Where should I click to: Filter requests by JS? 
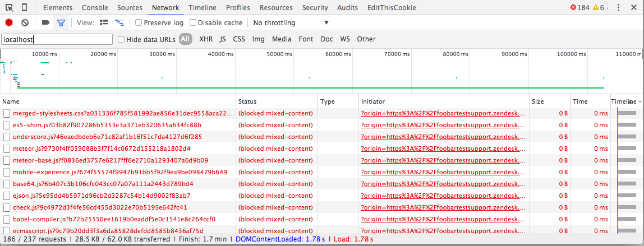[x=223, y=39]
